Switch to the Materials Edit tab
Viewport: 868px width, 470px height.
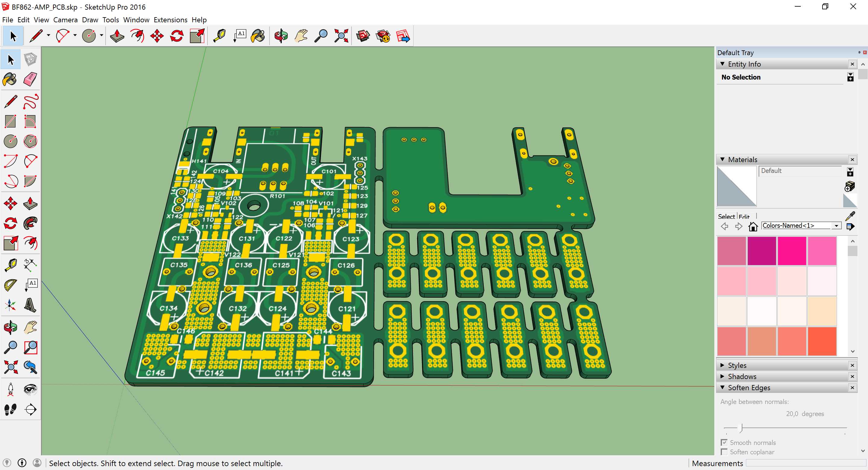(x=744, y=216)
